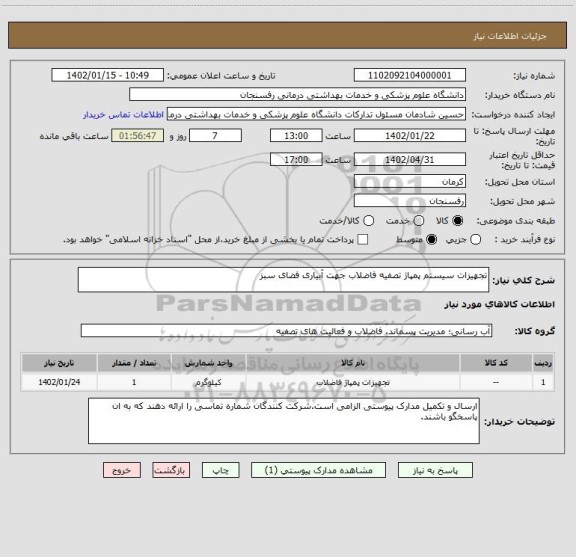Click the remaining days field showing 7
Screen dimensions: 576x557
(215, 136)
